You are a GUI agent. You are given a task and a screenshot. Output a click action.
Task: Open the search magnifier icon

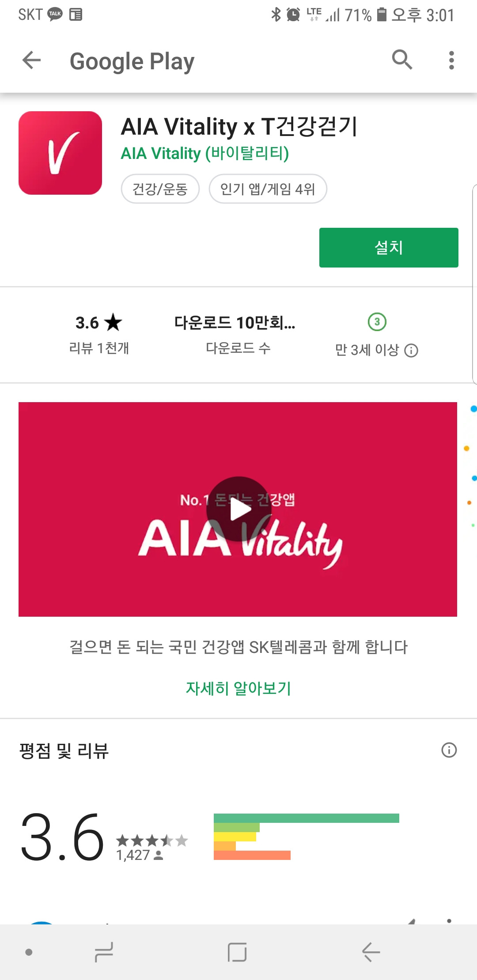(402, 60)
